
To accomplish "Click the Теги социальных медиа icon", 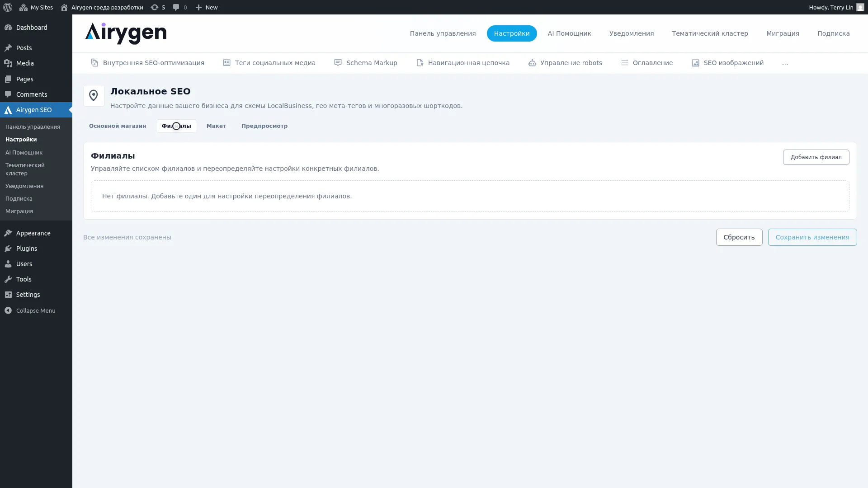I will 226,63.
